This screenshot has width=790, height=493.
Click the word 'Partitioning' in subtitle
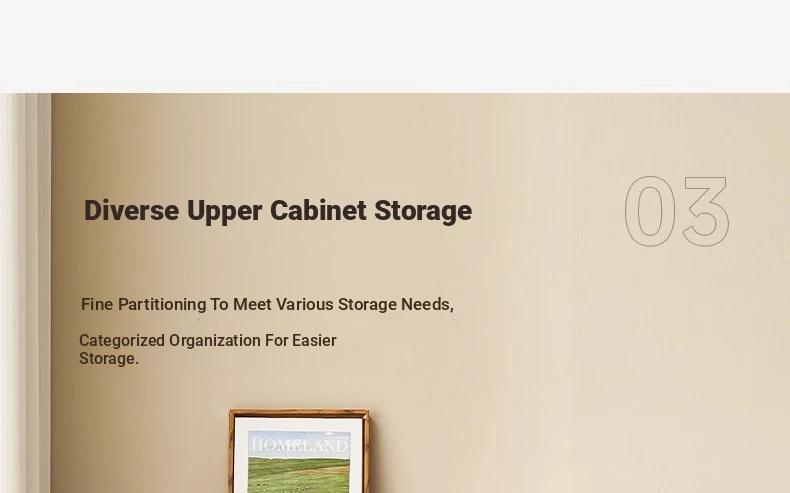[162, 305]
